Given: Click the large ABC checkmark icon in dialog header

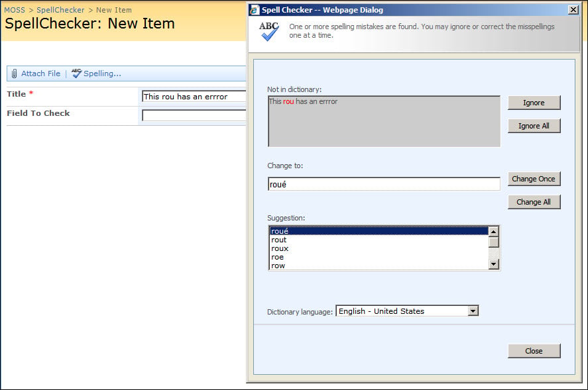Looking at the screenshot, I should pos(269,31).
